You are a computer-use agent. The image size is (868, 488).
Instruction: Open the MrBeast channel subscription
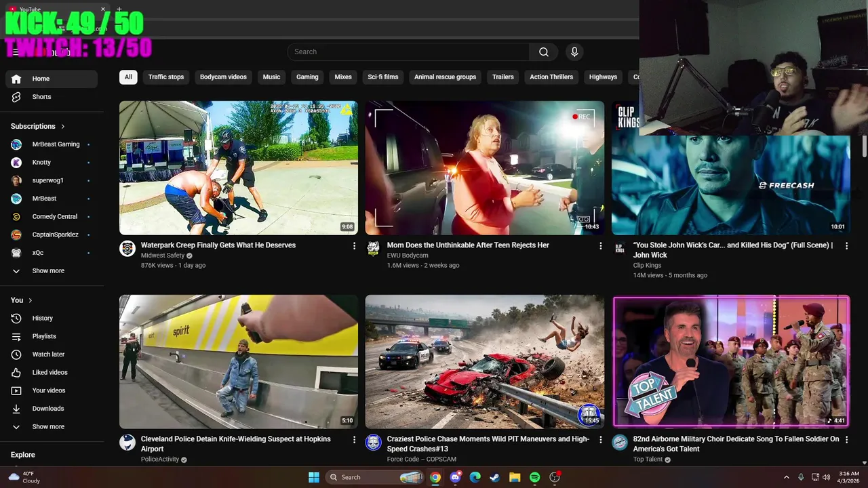click(52, 199)
